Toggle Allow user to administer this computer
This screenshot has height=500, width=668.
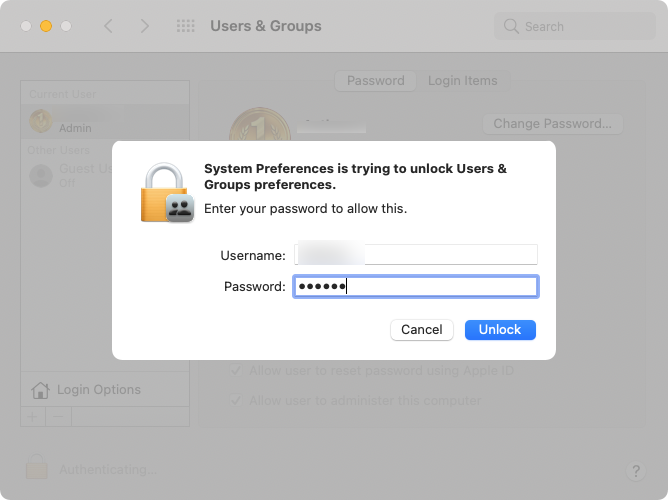tap(236, 400)
